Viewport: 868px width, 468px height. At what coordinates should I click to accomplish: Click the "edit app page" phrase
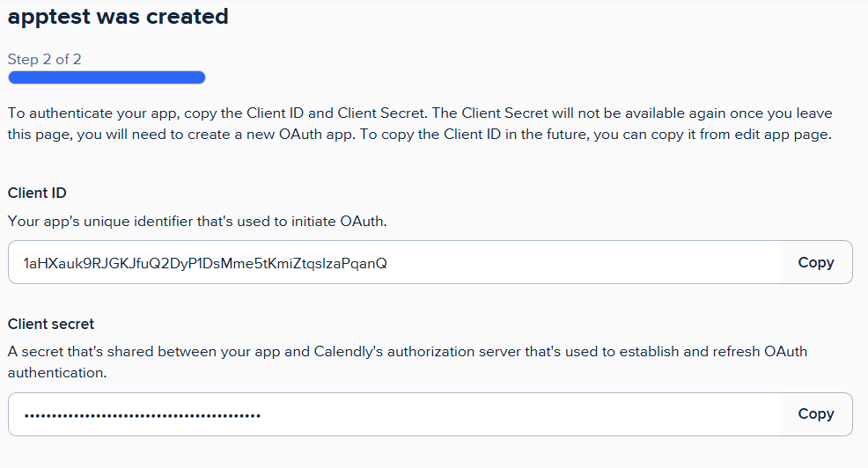(x=780, y=135)
